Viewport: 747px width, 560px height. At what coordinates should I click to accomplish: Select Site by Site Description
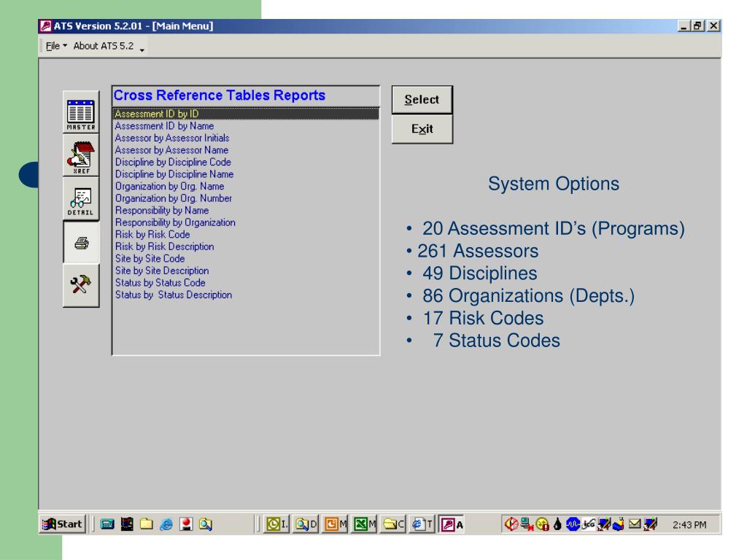pyautogui.click(x=246, y=271)
